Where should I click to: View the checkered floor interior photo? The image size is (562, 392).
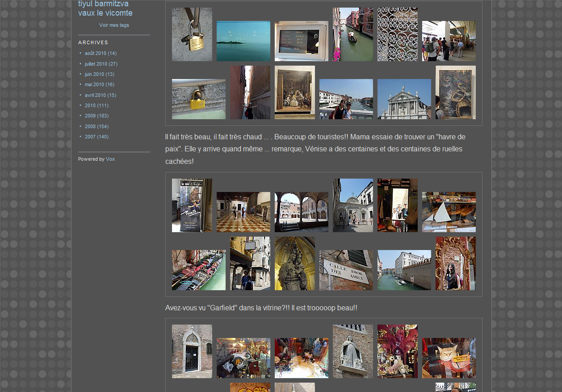click(243, 212)
